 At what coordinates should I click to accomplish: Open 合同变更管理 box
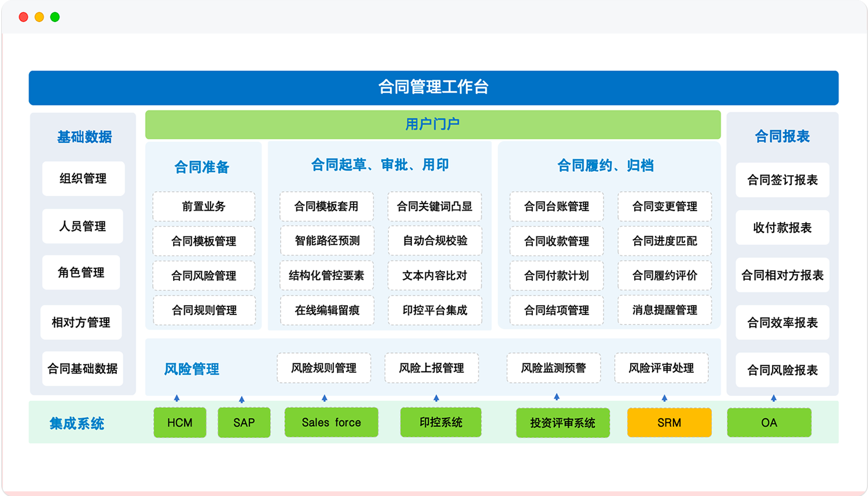coord(665,206)
